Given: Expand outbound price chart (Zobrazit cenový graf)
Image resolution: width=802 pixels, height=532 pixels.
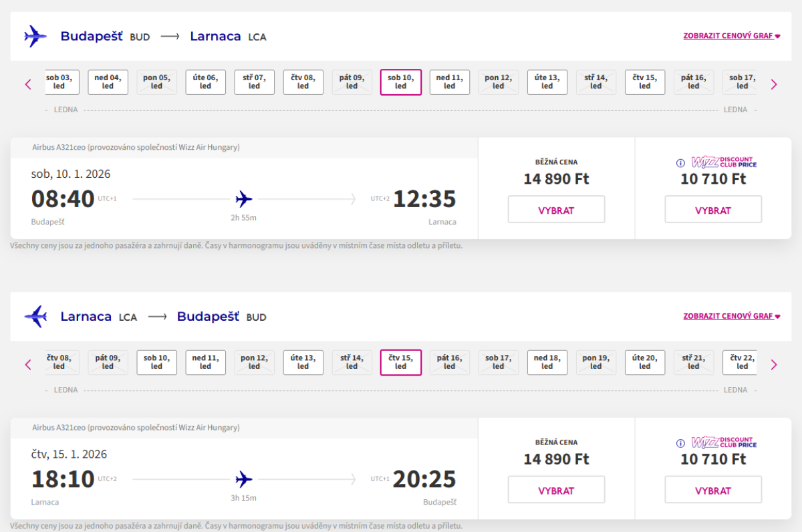Looking at the screenshot, I should tap(731, 36).
